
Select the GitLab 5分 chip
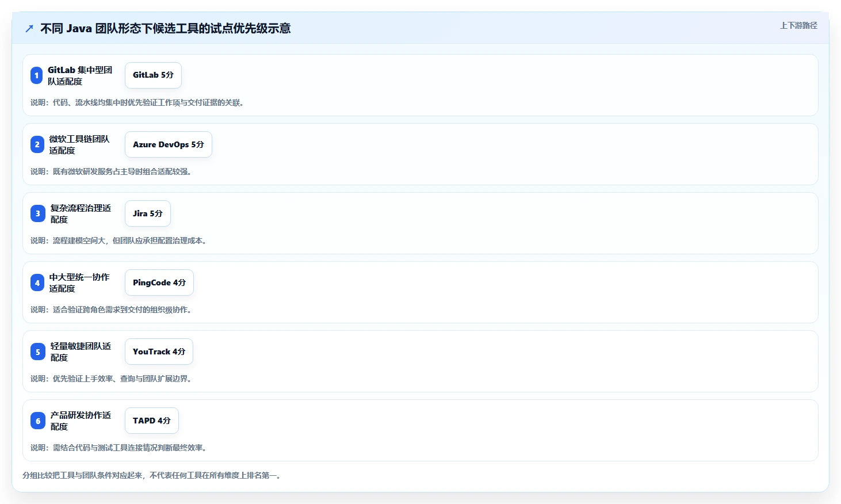[153, 75]
